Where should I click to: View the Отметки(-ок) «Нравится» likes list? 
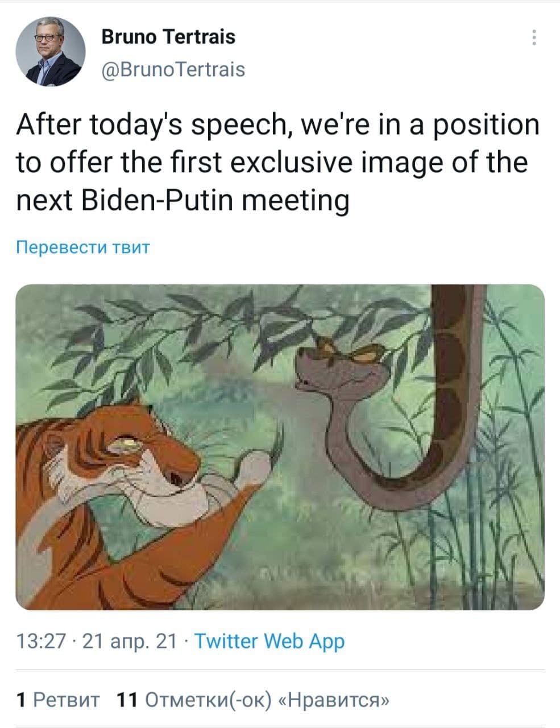[268, 699]
